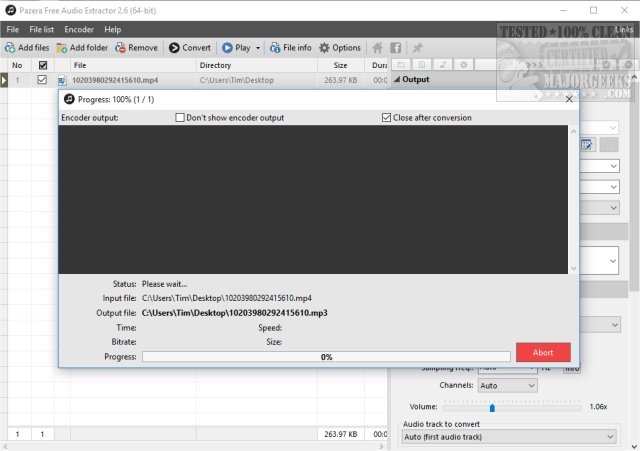Open the Audio track to convert dropdown
The width and height of the screenshot is (640, 451).
pyautogui.click(x=509, y=437)
